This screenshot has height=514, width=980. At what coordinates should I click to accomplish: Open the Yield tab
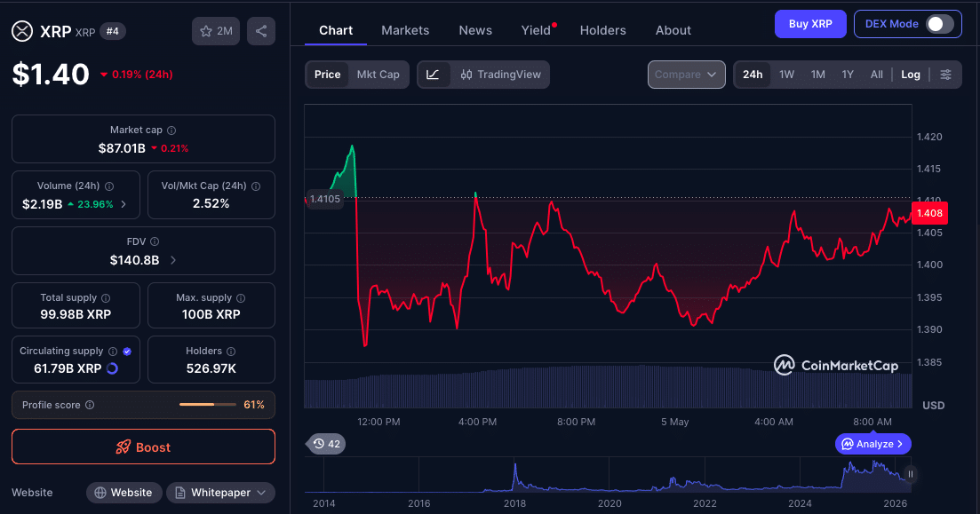click(537, 30)
